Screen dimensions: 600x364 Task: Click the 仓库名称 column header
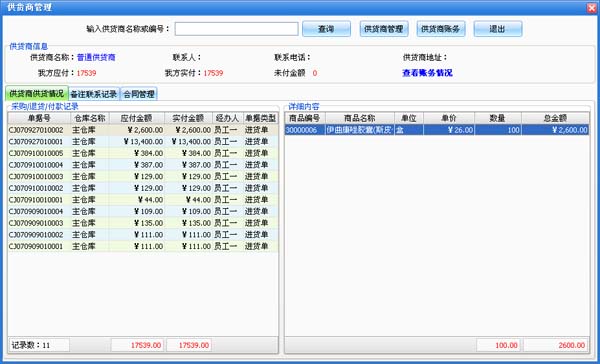90,118
